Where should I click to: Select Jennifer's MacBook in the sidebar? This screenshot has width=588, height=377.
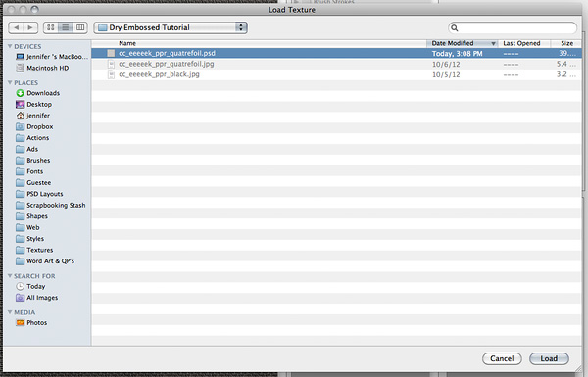52,57
